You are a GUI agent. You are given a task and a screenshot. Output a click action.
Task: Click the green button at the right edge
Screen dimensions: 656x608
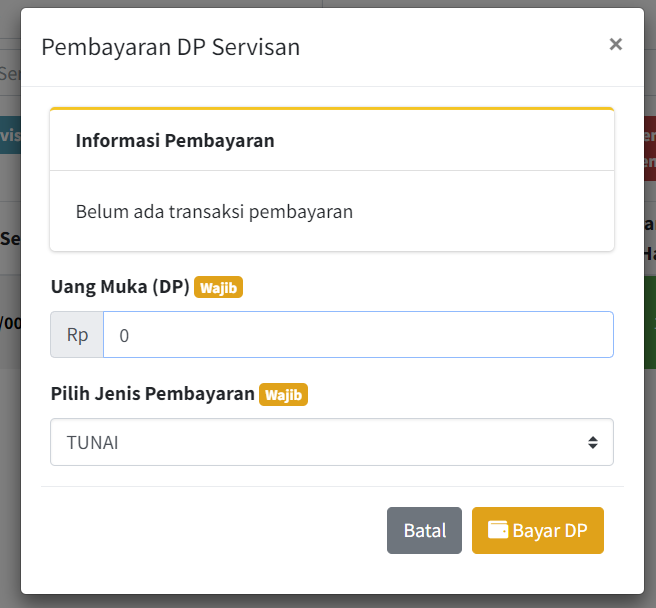649,322
